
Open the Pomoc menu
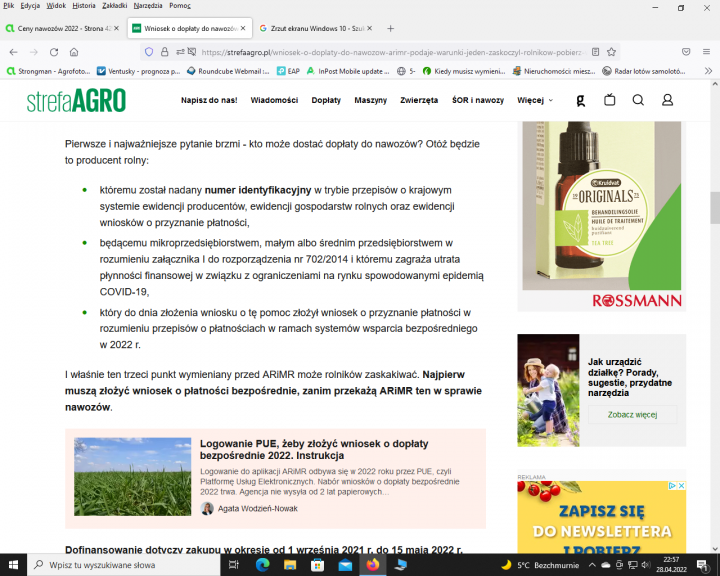[180, 6]
